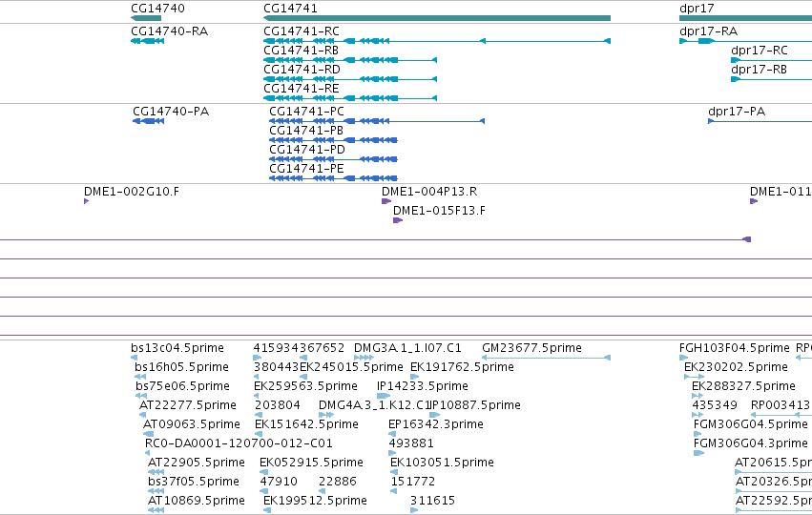This screenshot has height=515, width=812.
Task: Select EST GM23677.5prime
Action: 531,348
